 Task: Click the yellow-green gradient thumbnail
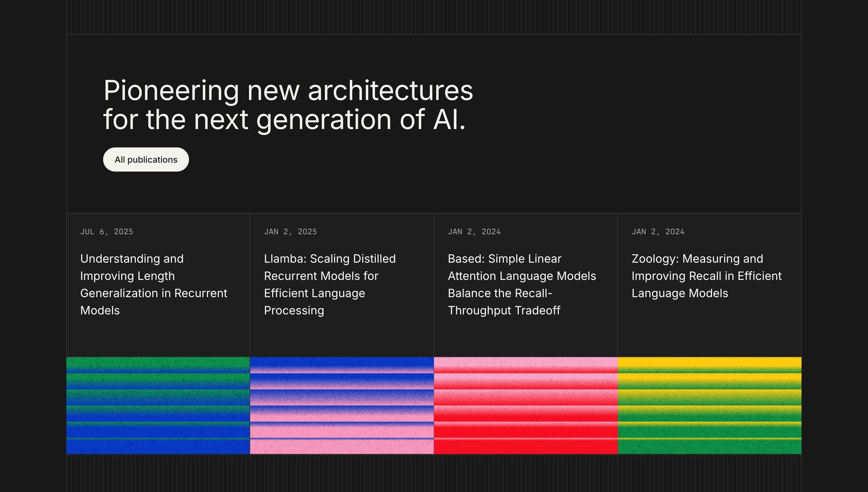(709, 405)
